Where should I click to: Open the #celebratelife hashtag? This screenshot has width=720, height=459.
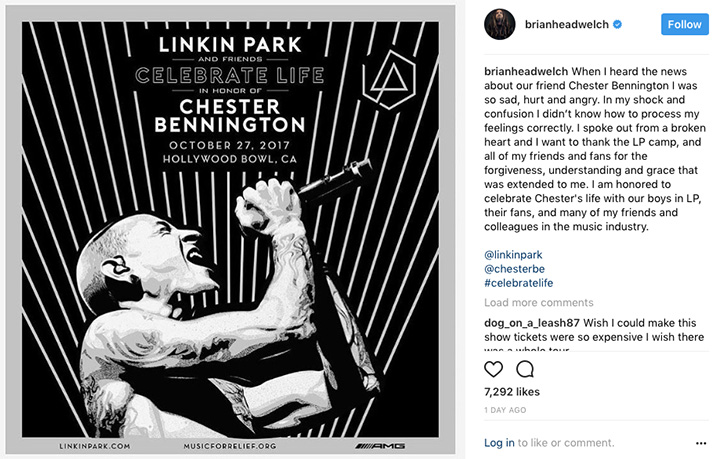pyautogui.click(x=518, y=287)
